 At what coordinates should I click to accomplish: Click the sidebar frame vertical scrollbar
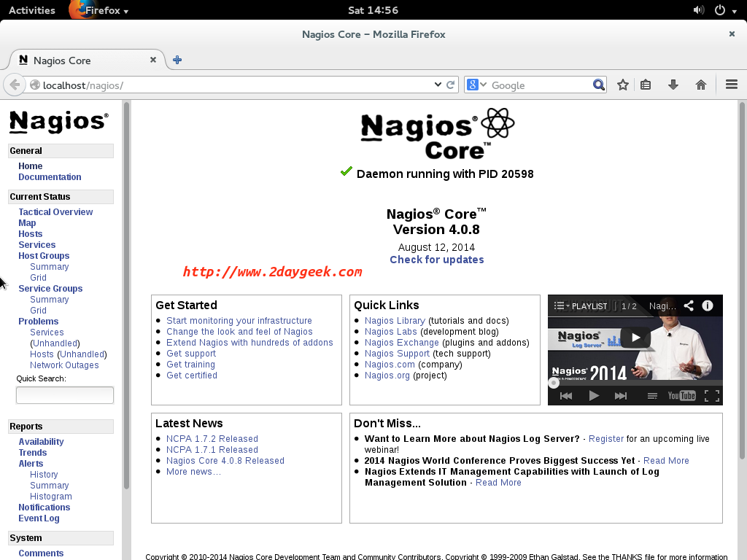point(126,295)
